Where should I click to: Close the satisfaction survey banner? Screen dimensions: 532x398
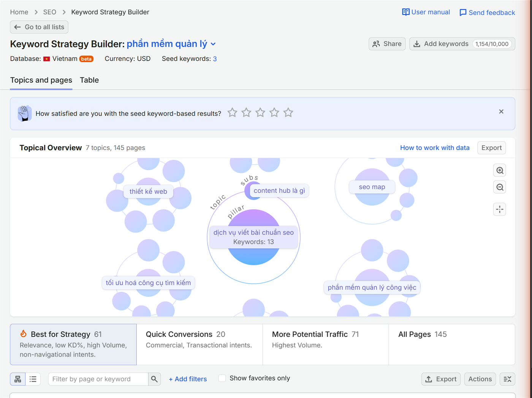coord(501,112)
